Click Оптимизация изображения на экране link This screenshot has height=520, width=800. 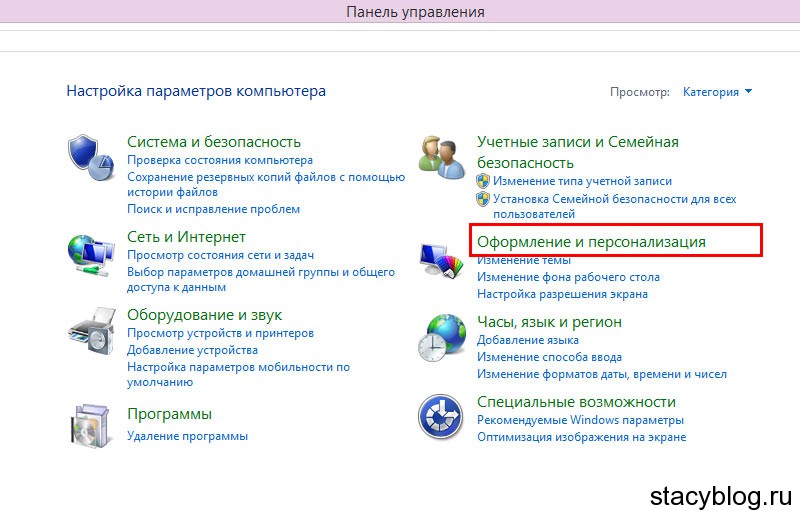tap(582, 437)
